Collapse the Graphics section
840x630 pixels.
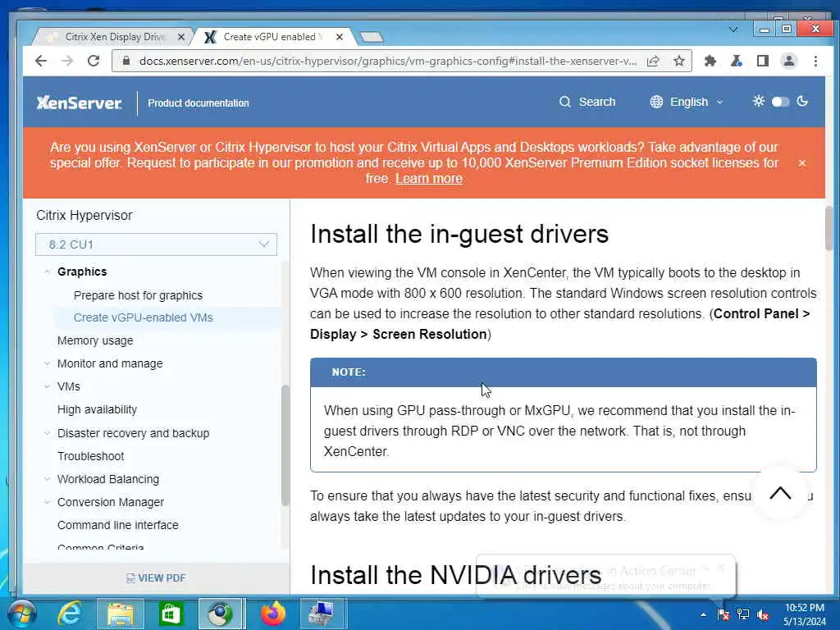pos(47,272)
